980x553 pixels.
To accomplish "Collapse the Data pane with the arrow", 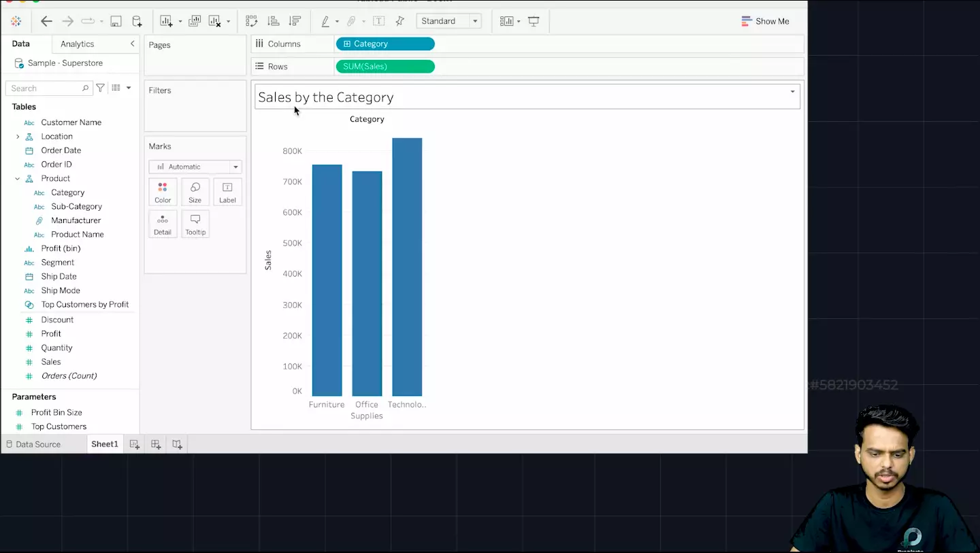I will [132, 44].
